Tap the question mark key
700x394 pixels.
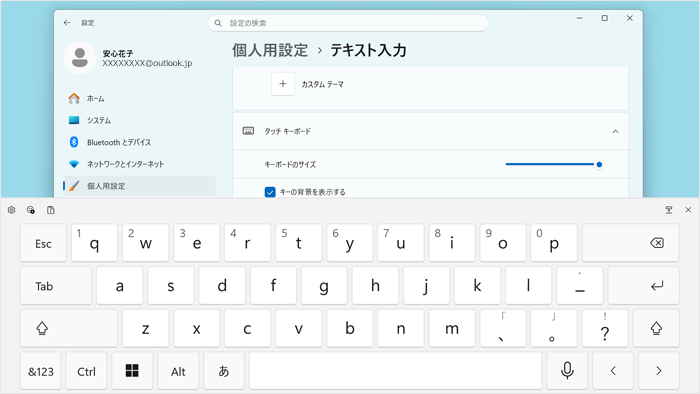(x=605, y=328)
